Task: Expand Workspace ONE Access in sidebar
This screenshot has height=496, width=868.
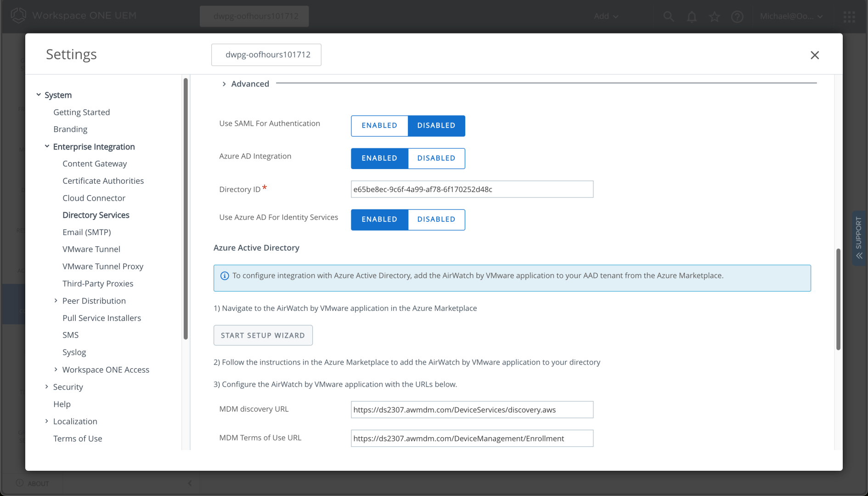Action: pyautogui.click(x=56, y=370)
